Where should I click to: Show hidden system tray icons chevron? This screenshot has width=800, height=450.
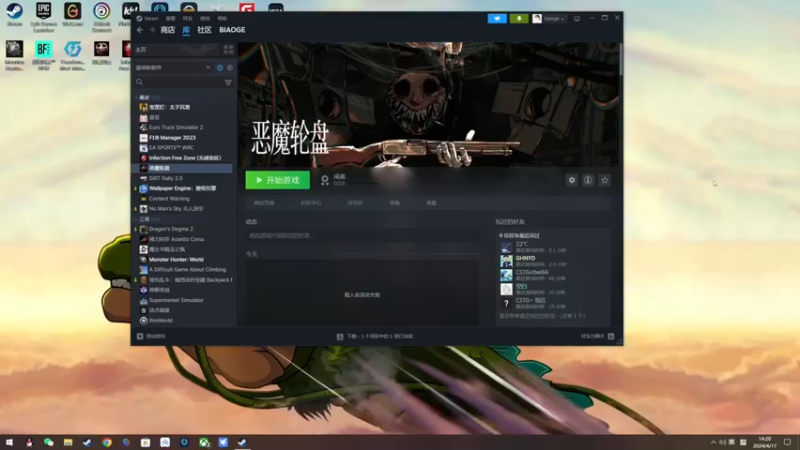[713, 442]
